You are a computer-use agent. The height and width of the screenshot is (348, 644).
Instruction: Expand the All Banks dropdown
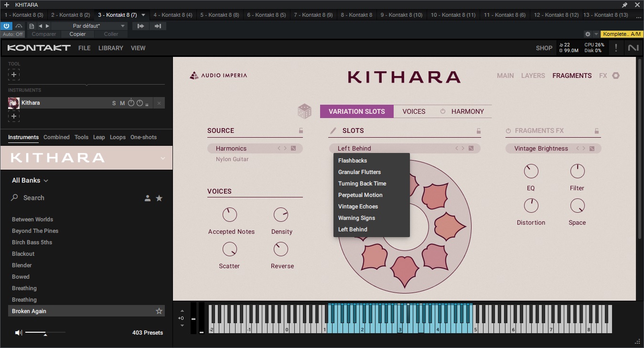tap(30, 180)
